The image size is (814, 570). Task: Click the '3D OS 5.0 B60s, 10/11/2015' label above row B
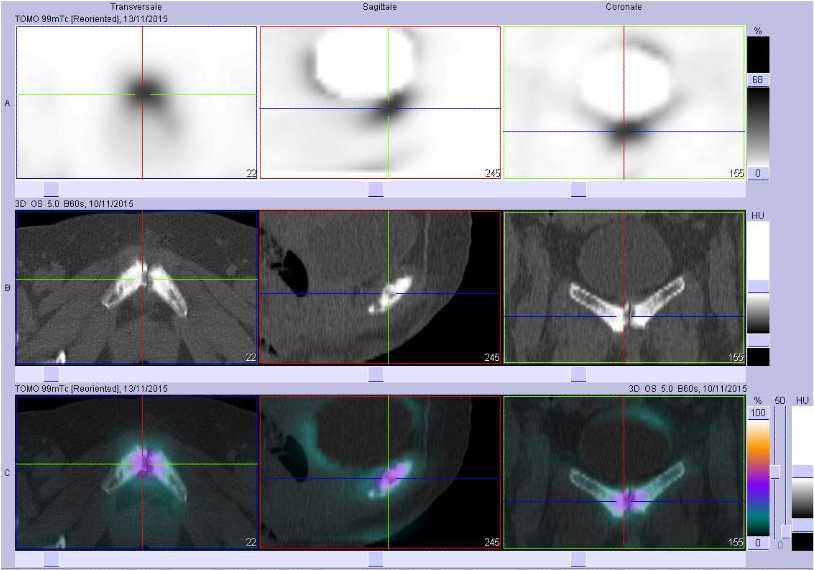pyautogui.click(x=74, y=203)
